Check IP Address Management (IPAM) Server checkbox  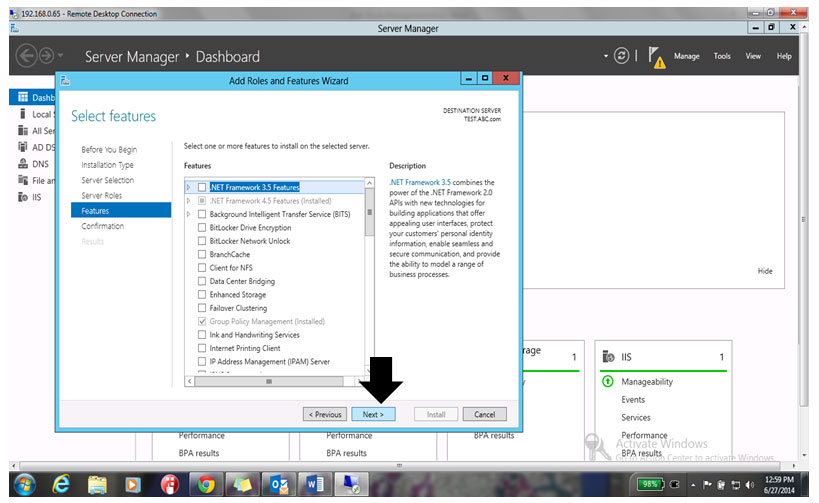pyautogui.click(x=202, y=361)
